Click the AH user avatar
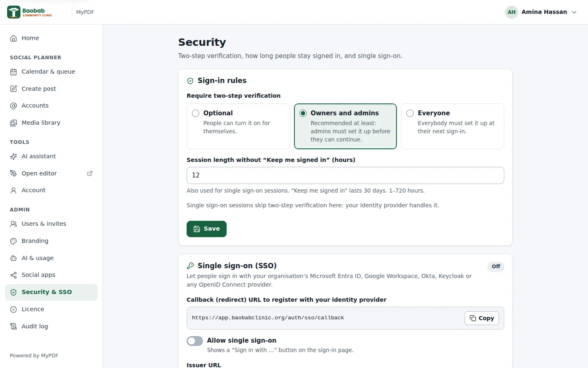The width and height of the screenshot is (588, 368). (x=512, y=12)
